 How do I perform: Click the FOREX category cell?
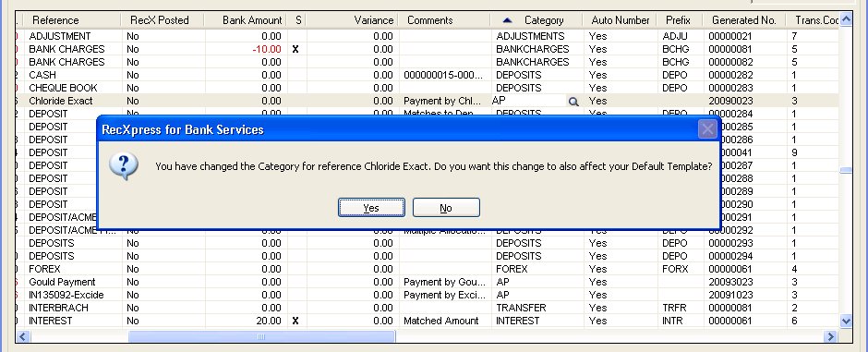pos(512,269)
